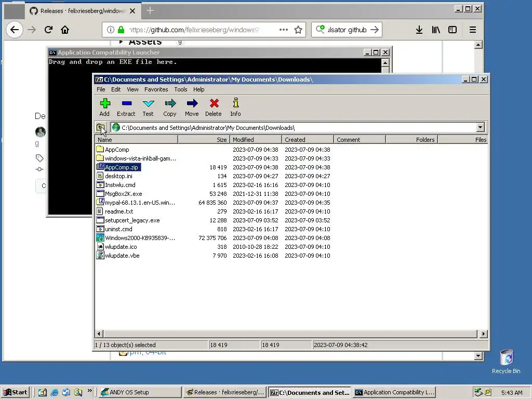
Task: Switch to ANDY OS Setup taskbar button
Action: pos(140,392)
